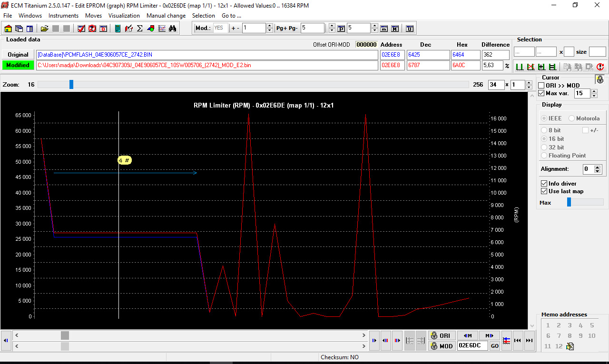
Task: Click the green Modified button
Action: tap(18, 65)
